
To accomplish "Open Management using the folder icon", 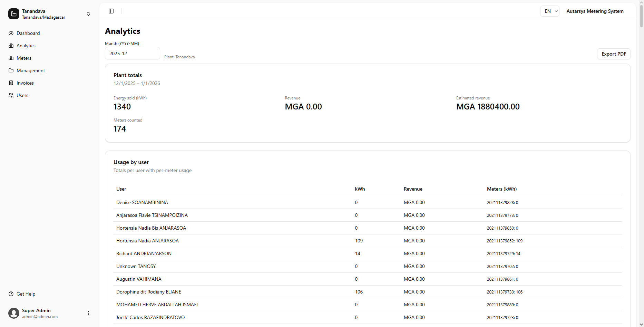I will coord(11,70).
